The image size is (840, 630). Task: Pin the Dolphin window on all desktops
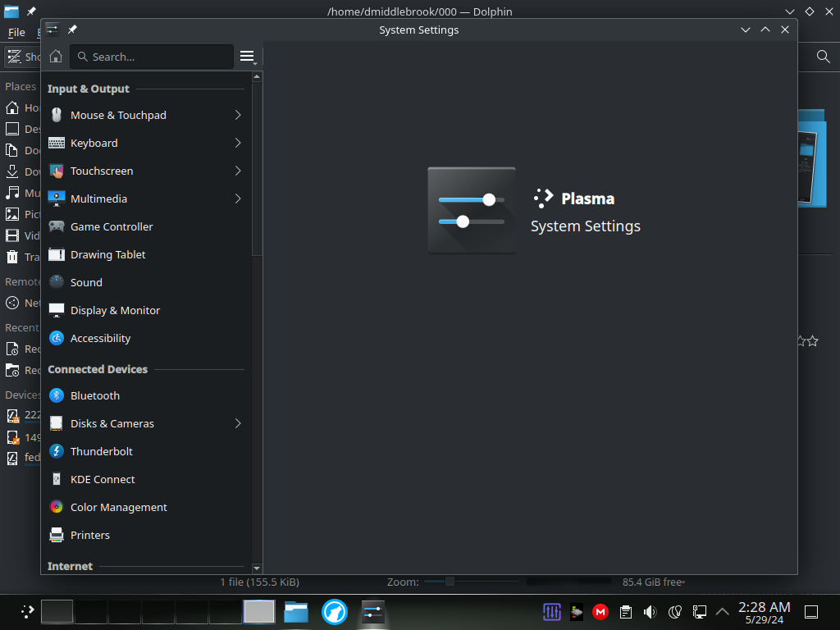pos(32,11)
